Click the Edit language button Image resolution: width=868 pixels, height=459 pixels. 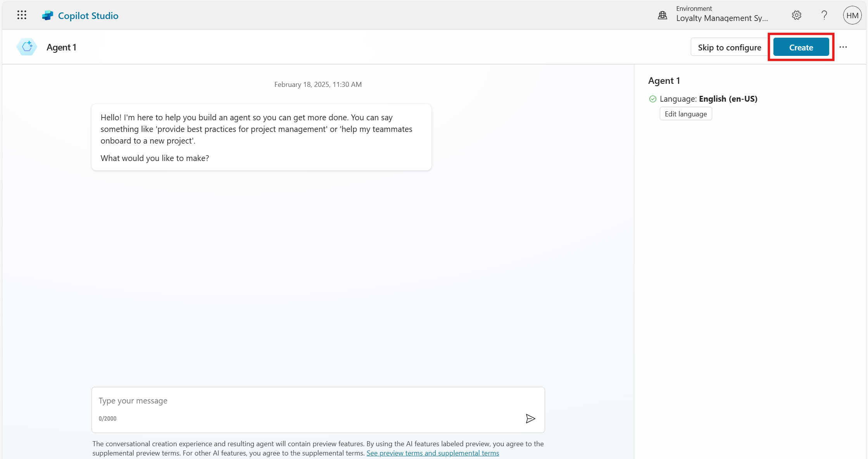pos(685,114)
